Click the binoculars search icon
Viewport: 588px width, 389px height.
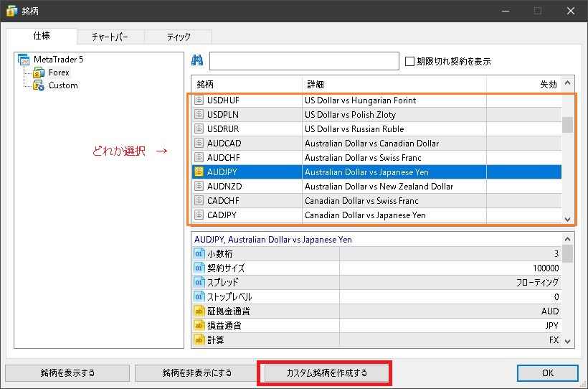(x=197, y=60)
